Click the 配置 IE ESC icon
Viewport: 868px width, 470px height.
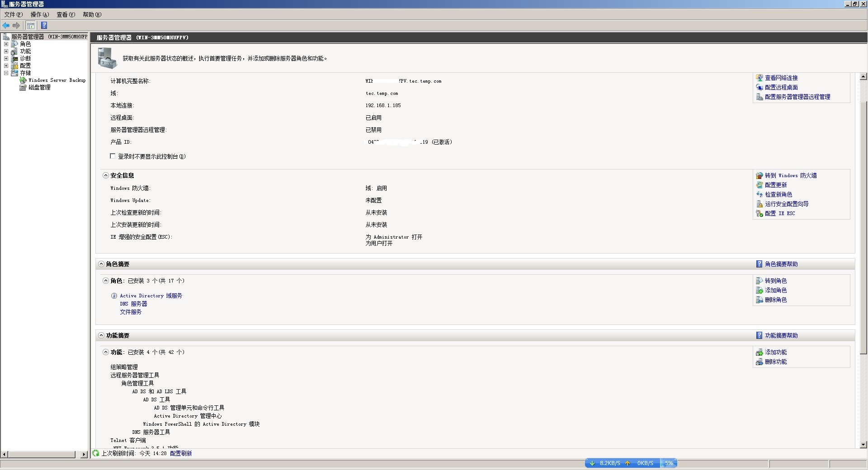click(x=759, y=213)
